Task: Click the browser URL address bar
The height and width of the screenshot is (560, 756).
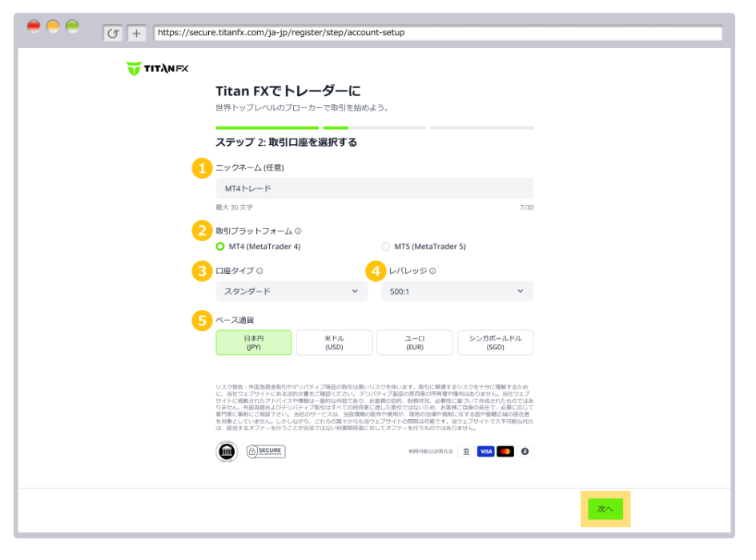Action: coord(438,33)
